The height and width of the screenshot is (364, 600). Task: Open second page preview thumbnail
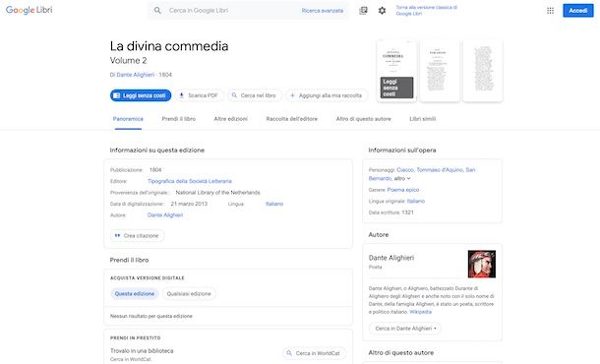click(440, 71)
